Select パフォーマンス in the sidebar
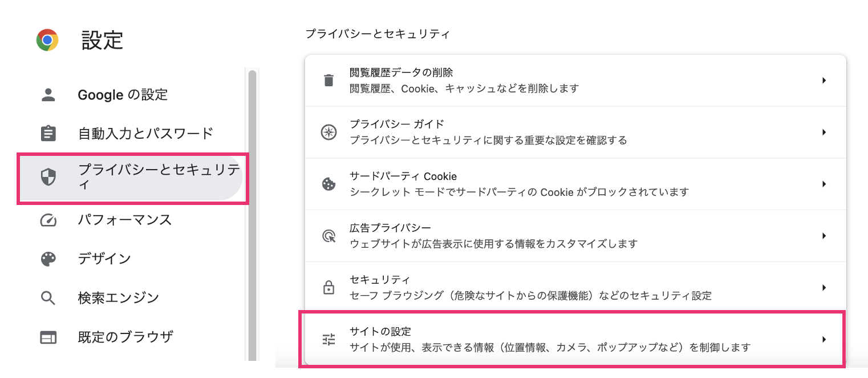868x378 pixels. pos(125,220)
